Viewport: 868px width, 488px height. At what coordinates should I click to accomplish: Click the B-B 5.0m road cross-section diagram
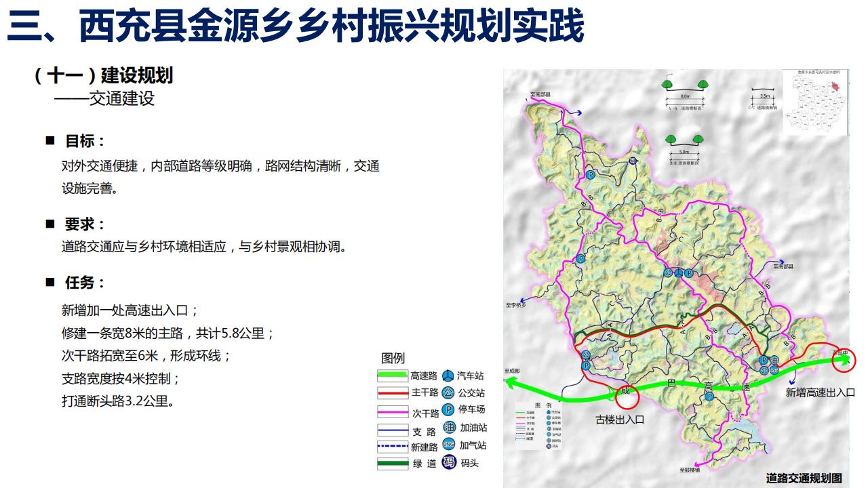(684, 149)
